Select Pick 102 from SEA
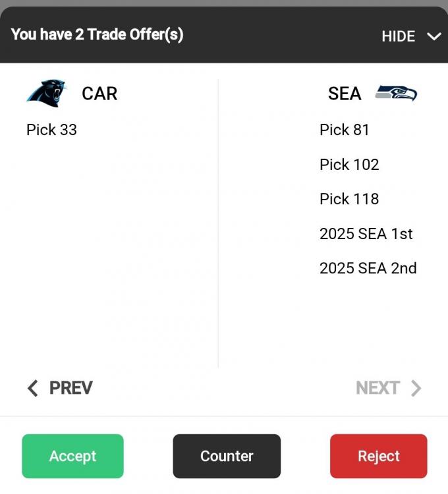 [x=349, y=165]
